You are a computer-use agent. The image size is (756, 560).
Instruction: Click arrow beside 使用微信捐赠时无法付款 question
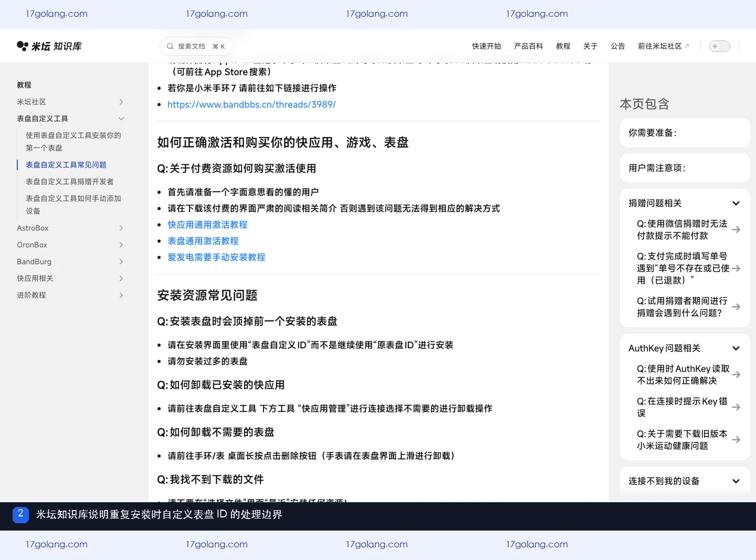click(736, 230)
